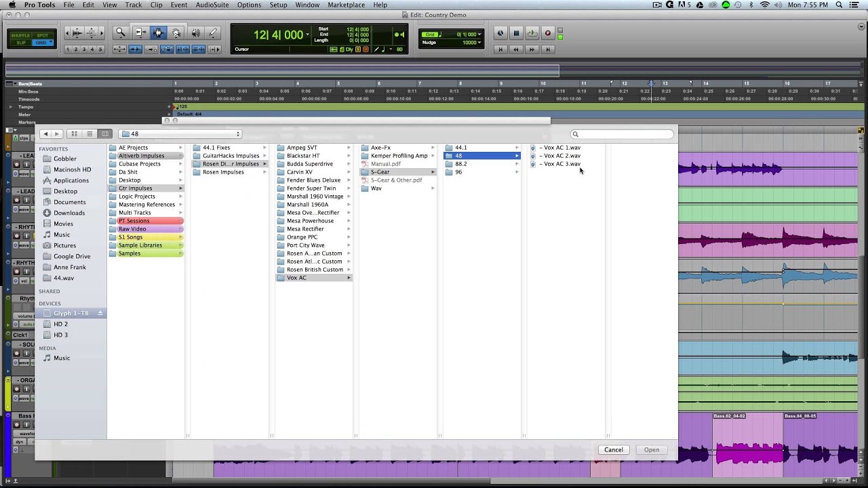The width and height of the screenshot is (868, 488).
Task: Click the Cancel button
Action: [x=614, y=450]
